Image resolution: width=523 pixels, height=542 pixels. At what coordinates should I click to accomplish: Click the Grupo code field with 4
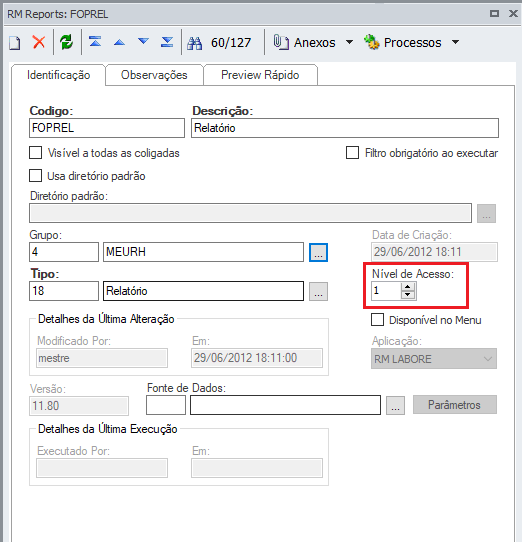(64, 252)
